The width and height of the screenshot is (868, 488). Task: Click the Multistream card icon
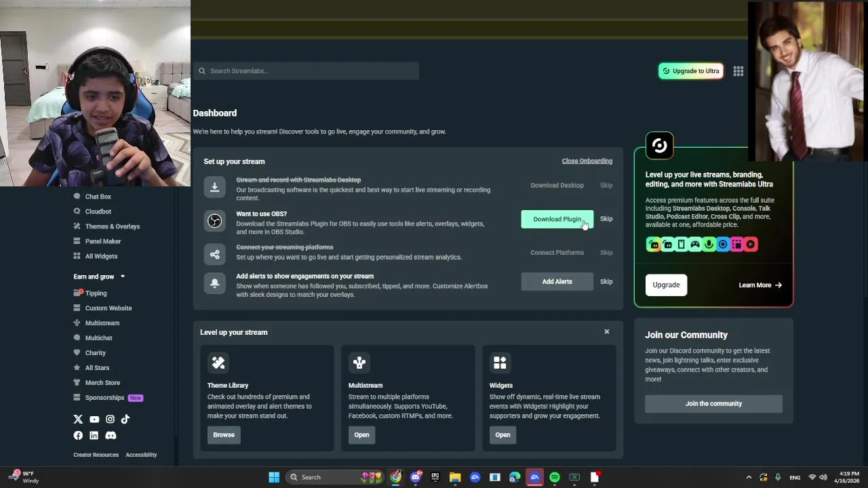click(359, 363)
